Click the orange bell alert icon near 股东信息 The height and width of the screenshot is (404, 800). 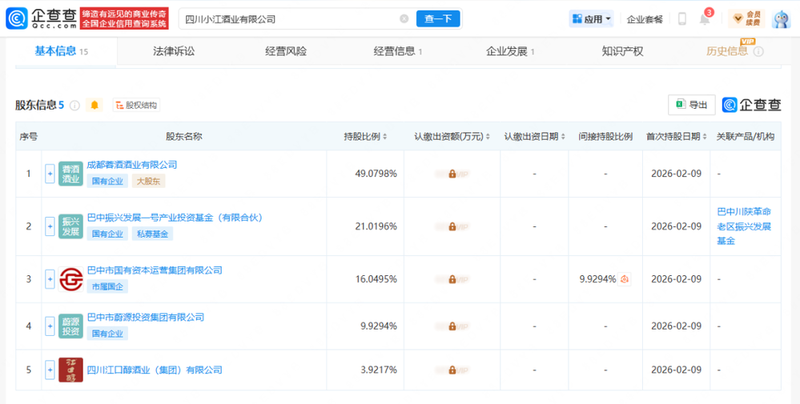pyautogui.click(x=95, y=105)
